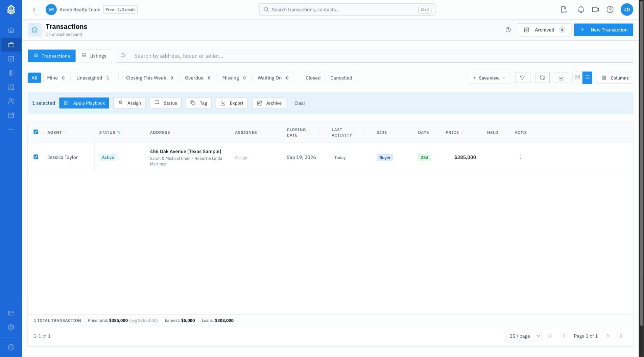
Task: Open the Save view dropdown
Action: tap(489, 78)
